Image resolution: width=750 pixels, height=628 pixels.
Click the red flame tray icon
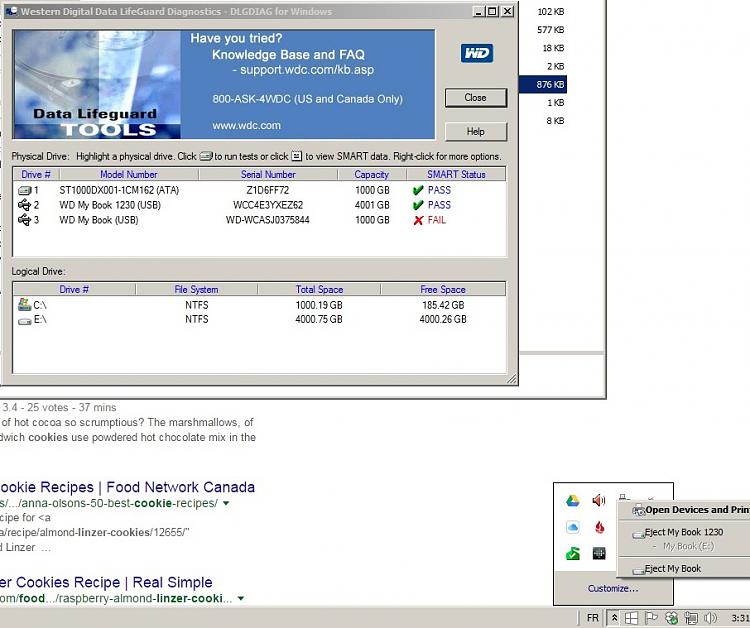click(x=599, y=527)
